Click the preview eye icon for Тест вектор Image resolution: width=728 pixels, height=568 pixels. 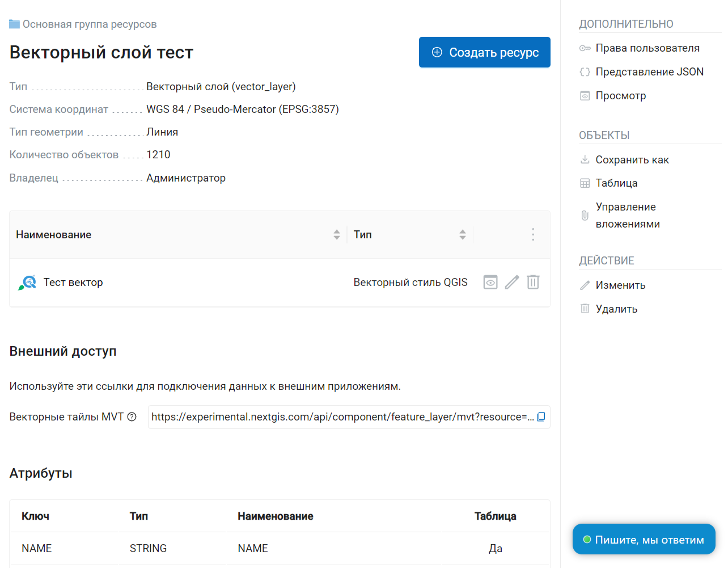pyautogui.click(x=490, y=282)
